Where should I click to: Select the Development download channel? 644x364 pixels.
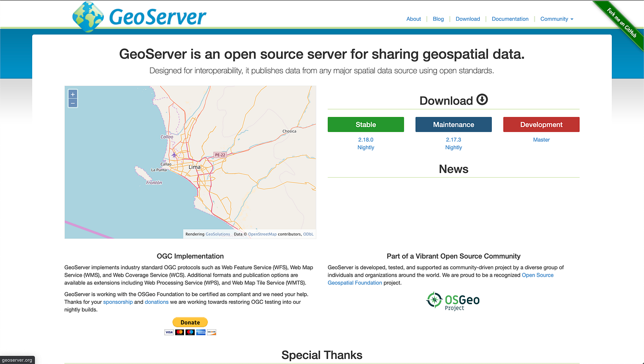pyautogui.click(x=541, y=124)
